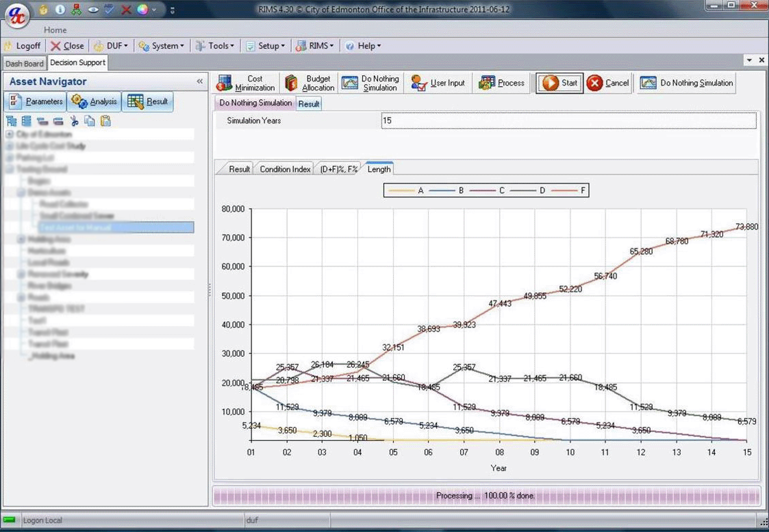Switch to the Dash Board tab
The image size is (769, 532).
[x=24, y=63]
